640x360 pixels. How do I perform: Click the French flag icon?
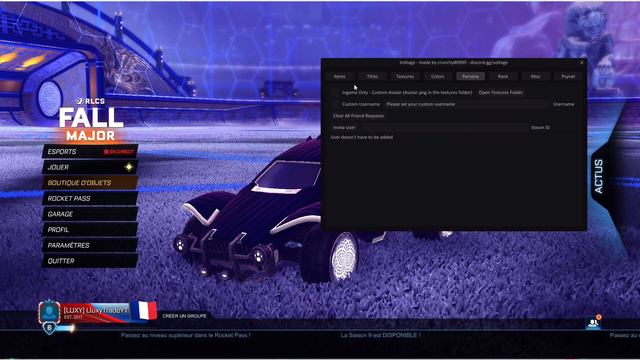point(144,310)
